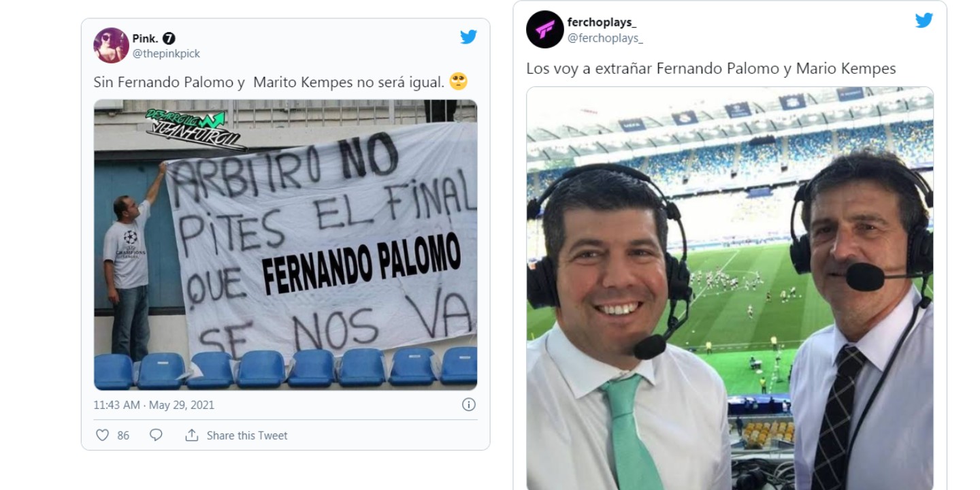Click the 'Share this Tweet' link
980x490 pixels.
click(247, 436)
